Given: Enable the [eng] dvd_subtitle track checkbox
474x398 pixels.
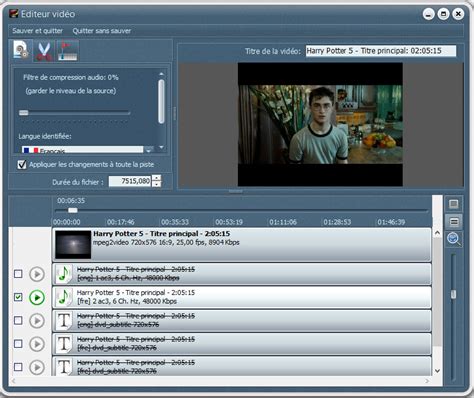Looking at the screenshot, I should coord(18,320).
